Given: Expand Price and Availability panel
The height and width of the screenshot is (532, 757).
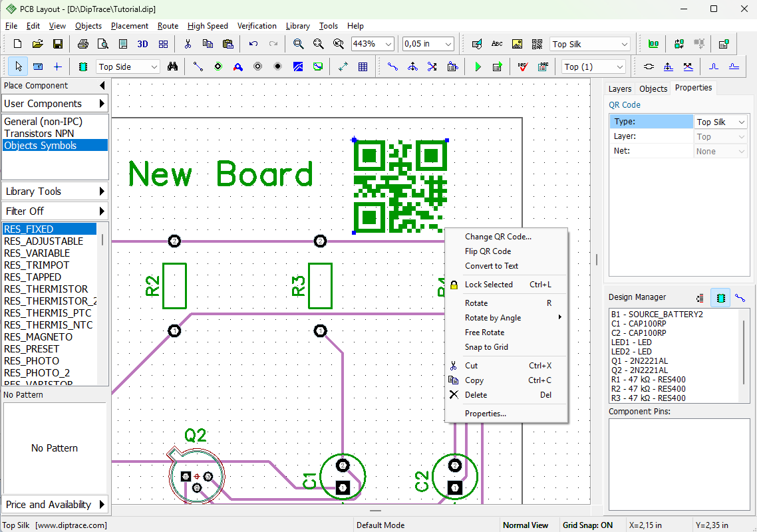Looking at the screenshot, I should [x=55, y=505].
